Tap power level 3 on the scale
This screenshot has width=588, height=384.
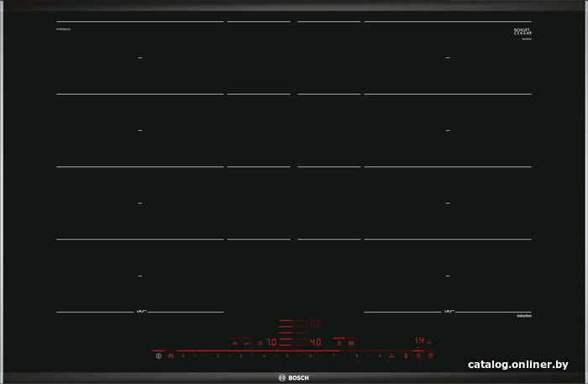coord(241,356)
